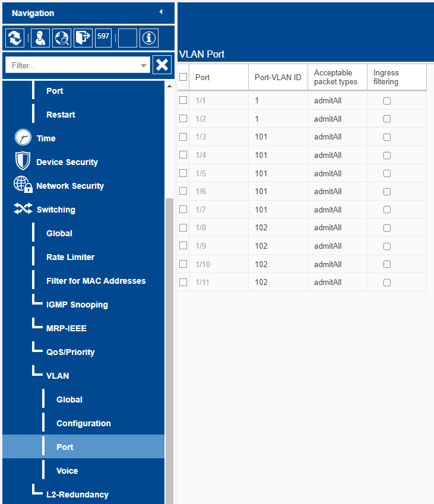434x504 pixels.
Task: Click admitAll cell for port 1/7
Action: pyautogui.click(x=337, y=210)
